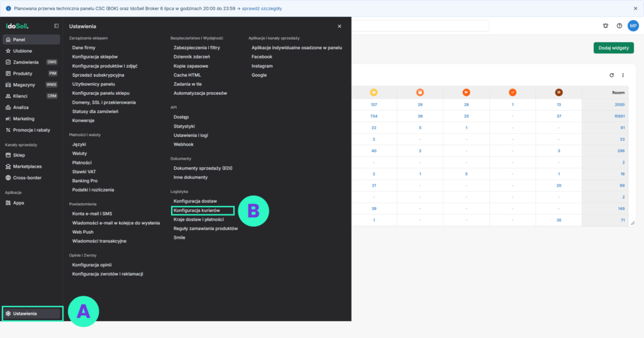Viewport: 644px width, 338px height.
Task: Refresh the orders widget
Action: (611, 75)
